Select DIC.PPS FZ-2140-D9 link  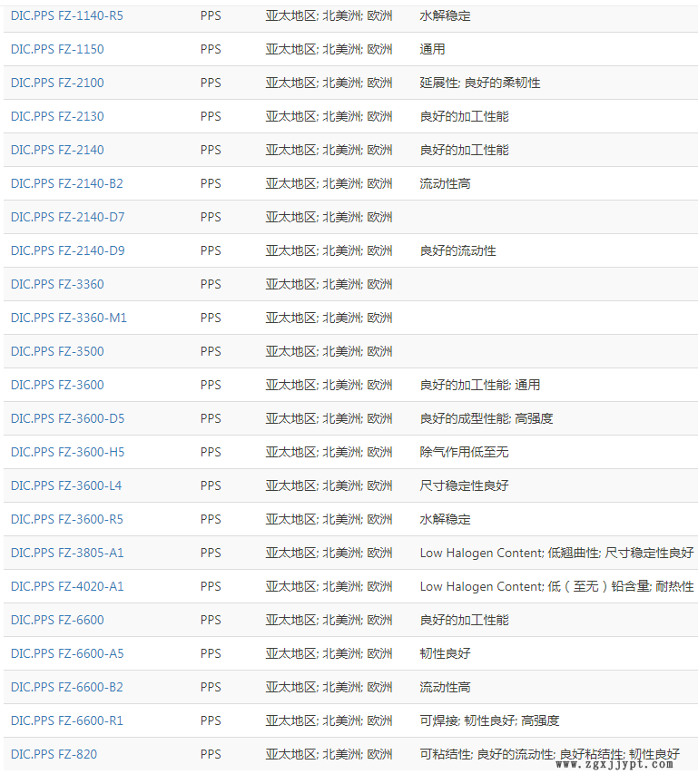coord(67,250)
